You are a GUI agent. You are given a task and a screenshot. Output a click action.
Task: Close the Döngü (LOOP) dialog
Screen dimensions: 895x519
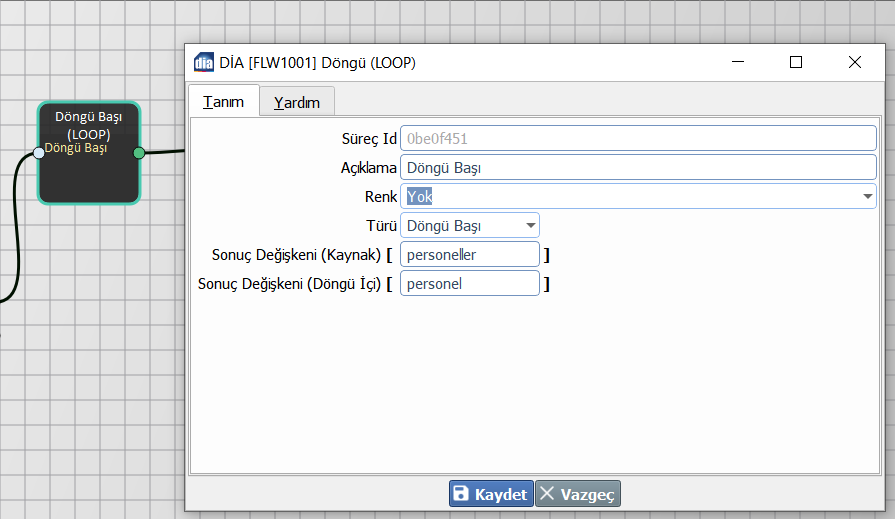(x=854, y=62)
